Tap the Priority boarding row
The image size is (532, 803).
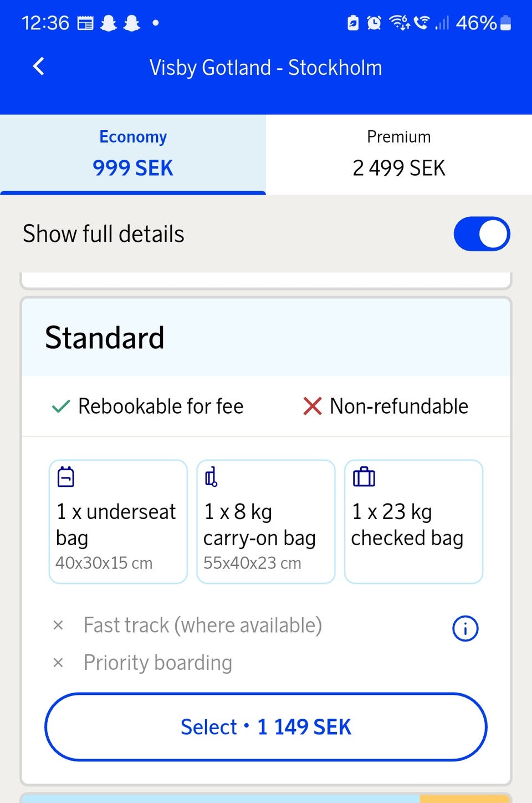[158, 663]
